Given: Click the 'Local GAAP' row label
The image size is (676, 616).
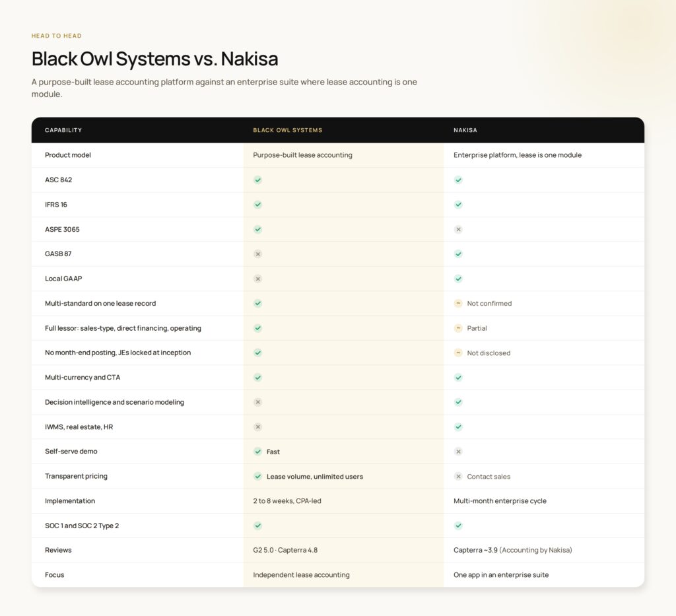Looking at the screenshot, I should (63, 279).
